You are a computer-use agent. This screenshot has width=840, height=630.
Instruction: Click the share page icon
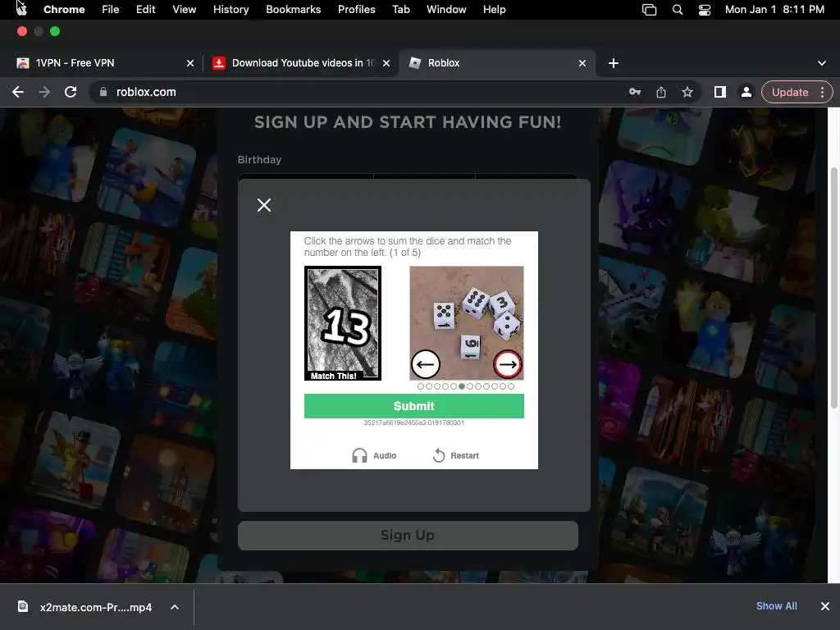661,92
